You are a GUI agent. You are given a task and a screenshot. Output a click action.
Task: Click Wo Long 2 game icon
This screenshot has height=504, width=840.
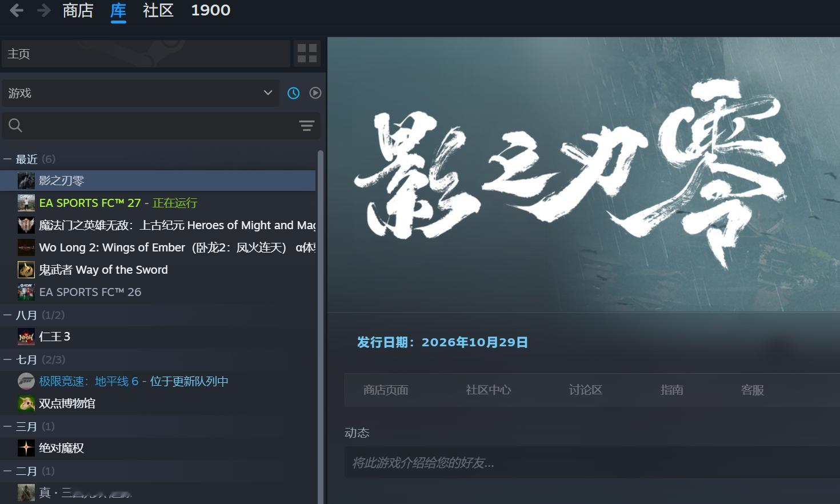pyautogui.click(x=26, y=247)
